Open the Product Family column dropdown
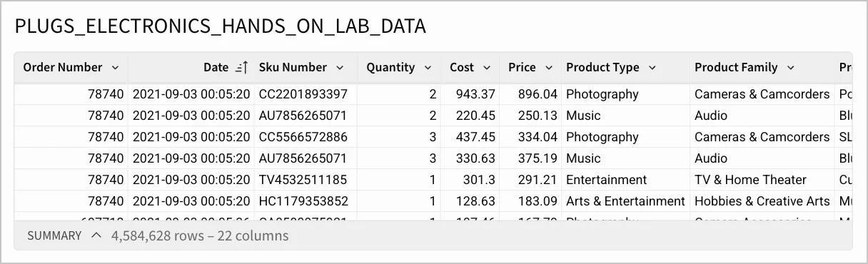 [790, 68]
